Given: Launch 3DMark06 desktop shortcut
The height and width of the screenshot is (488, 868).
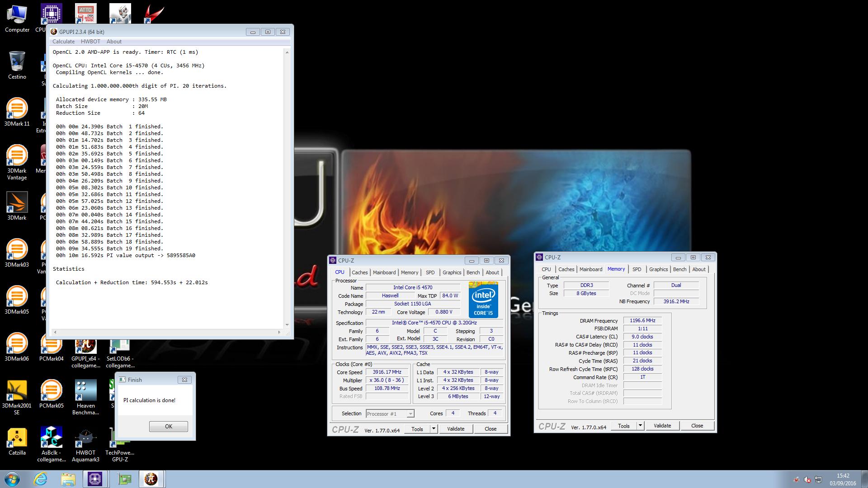Looking at the screenshot, I should (17, 347).
